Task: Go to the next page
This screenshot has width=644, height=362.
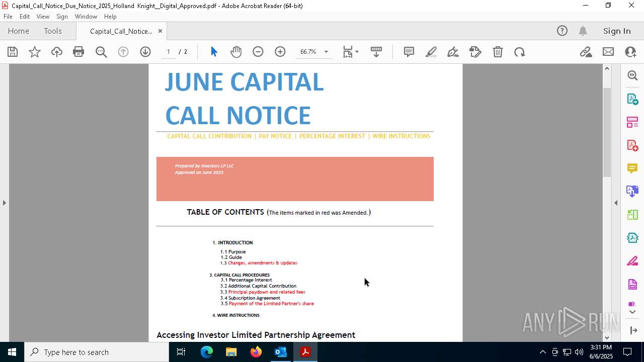Action: 145,52
